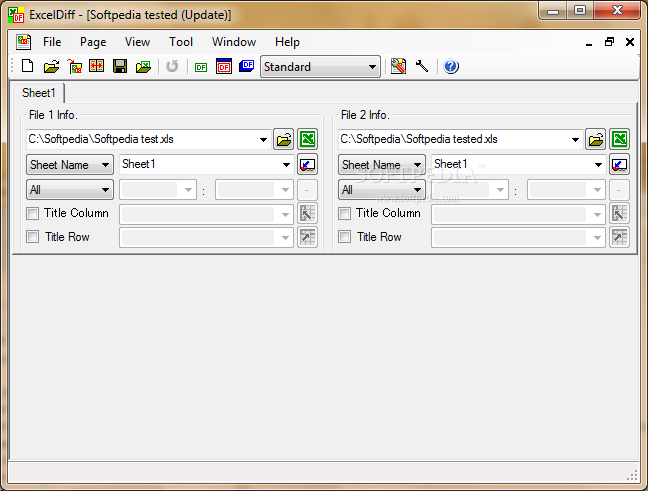Image resolution: width=648 pixels, height=491 pixels.
Task: Click the blue question mark Help icon
Action: 451,66
